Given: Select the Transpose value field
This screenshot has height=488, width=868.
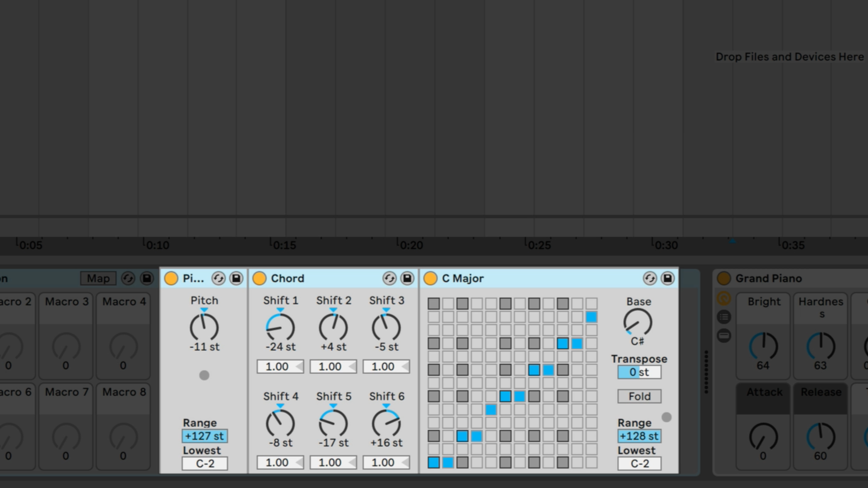Looking at the screenshot, I should [x=639, y=372].
